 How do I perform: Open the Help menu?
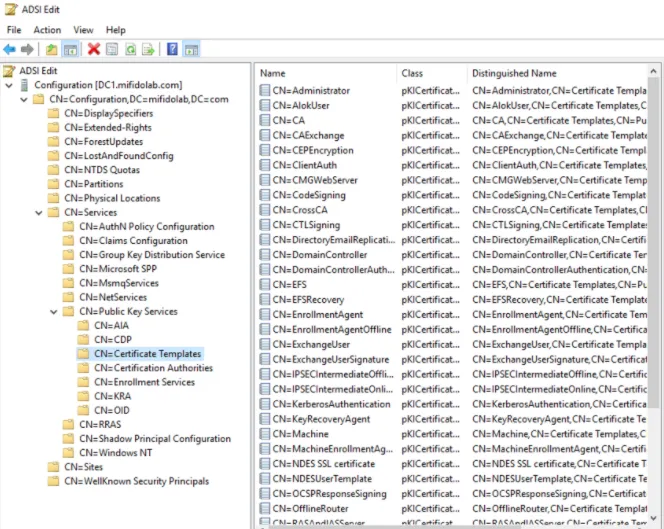tap(116, 30)
